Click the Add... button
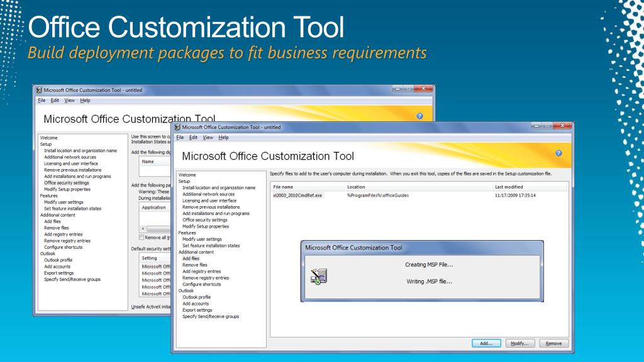 pyautogui.click(x=486, y=343)
